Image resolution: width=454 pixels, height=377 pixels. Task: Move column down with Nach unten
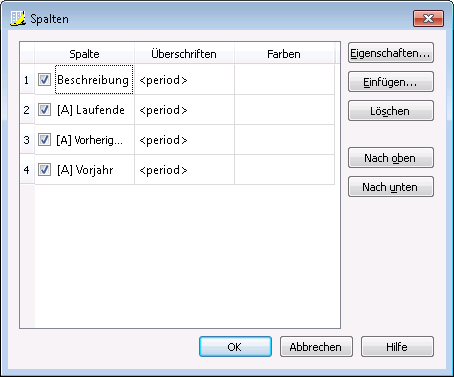[391, 187]
